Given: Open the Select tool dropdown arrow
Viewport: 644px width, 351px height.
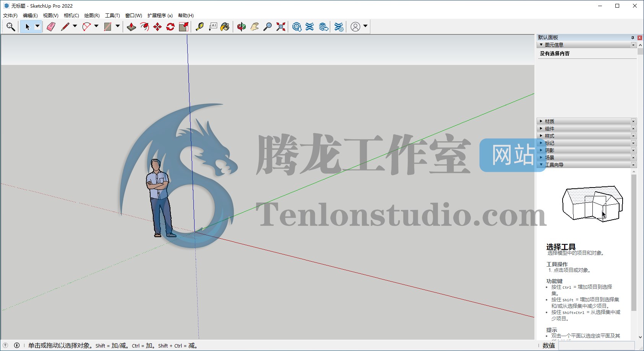Looking at the screenshot, I should (37, 26).
